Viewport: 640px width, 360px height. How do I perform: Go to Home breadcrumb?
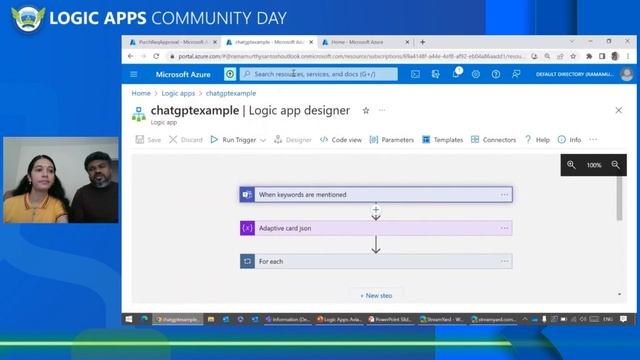(x=141, y=93)
